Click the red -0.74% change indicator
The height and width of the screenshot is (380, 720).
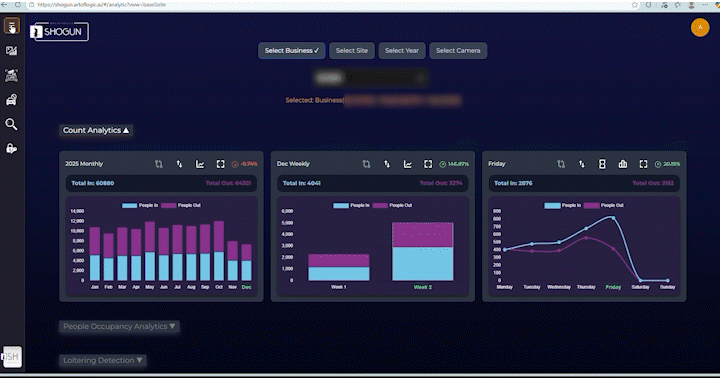point(245,164)
